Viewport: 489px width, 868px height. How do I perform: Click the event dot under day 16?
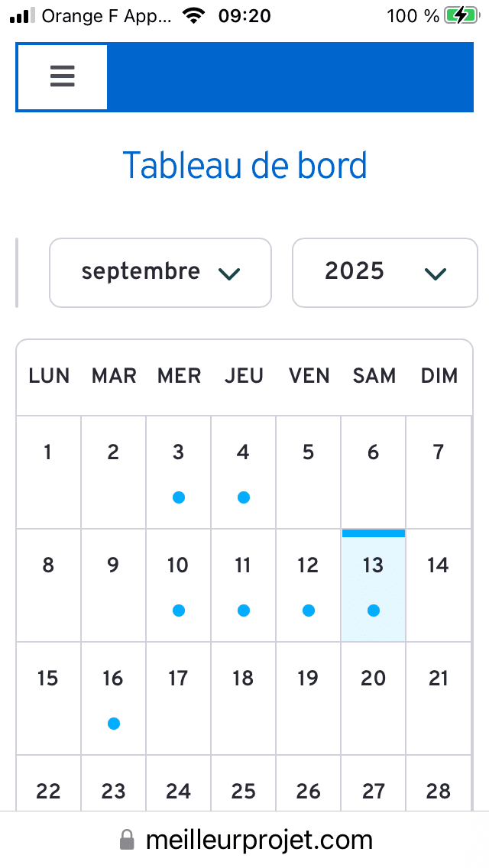(x=114, y=724)
